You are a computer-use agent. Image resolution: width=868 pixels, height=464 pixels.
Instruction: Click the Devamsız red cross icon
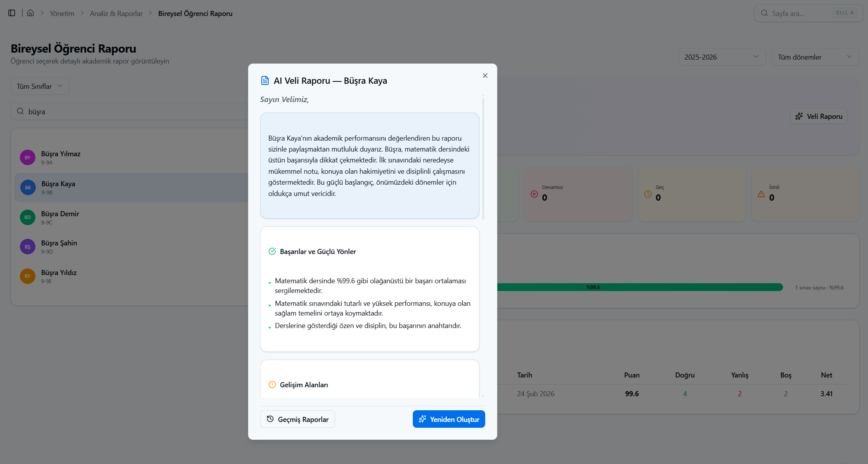[x=534, y=194]
